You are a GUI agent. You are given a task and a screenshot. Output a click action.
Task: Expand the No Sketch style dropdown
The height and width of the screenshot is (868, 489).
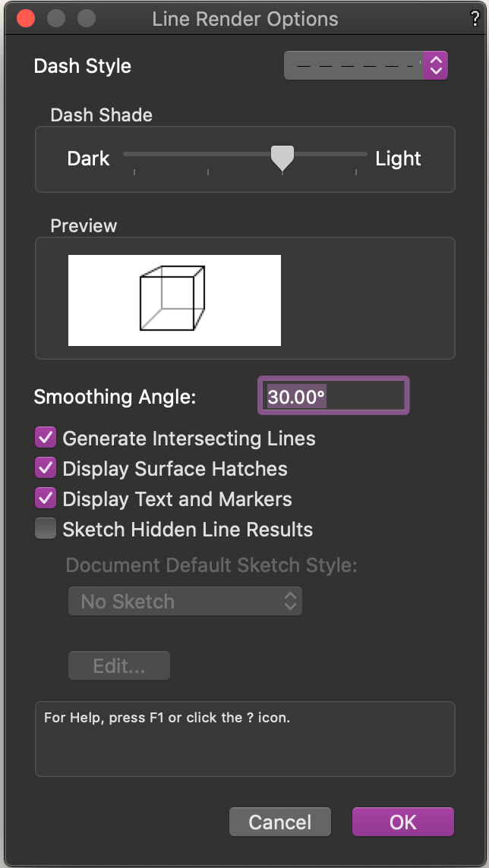click(185, 602)
